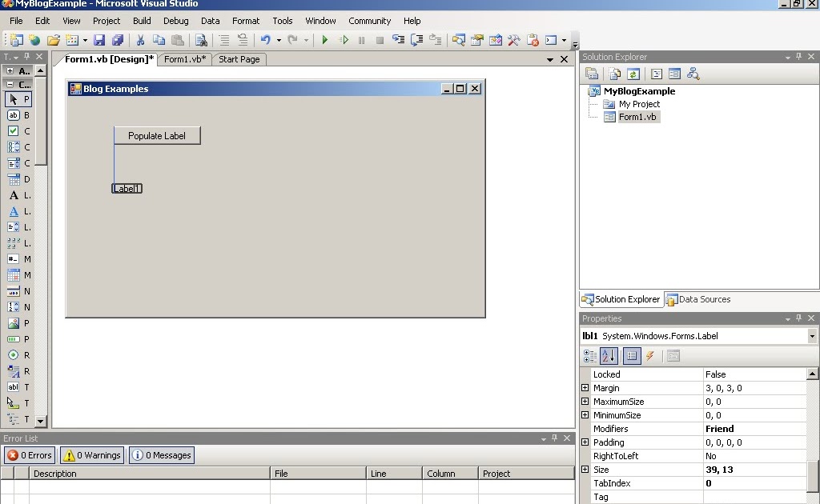Select the Label1 control on the form
This screenshot has height=504, width=820.
[x=127, y=189]
